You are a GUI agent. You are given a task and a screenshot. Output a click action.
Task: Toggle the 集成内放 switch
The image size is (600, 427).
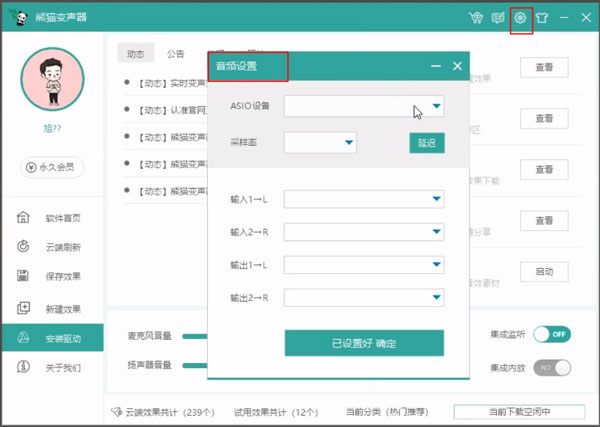click(x=552, y=367)
